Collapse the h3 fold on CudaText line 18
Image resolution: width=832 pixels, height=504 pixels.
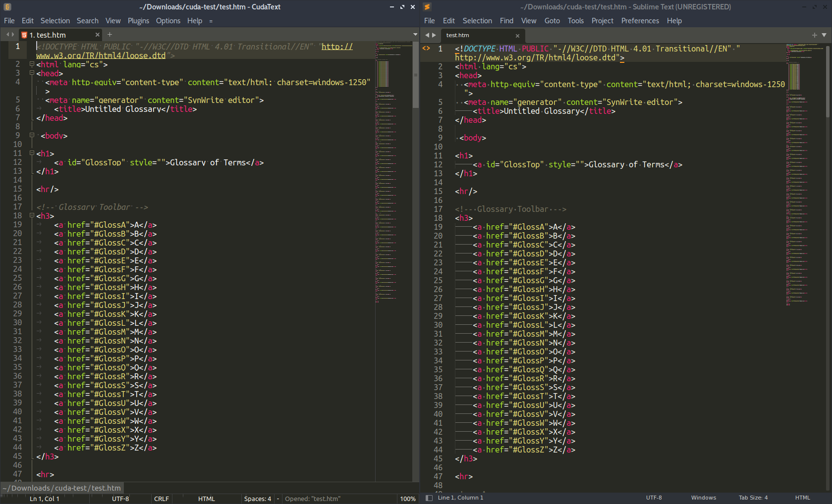(x=32, y=216)
